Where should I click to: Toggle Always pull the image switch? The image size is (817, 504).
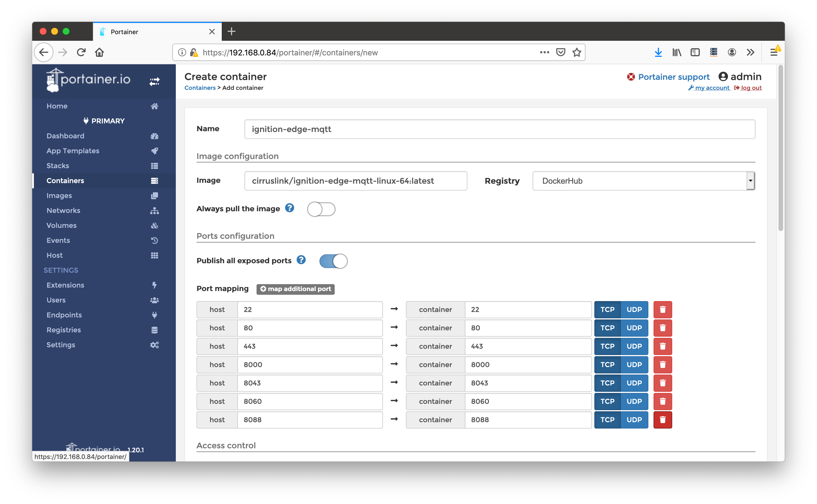pos(321,209)
